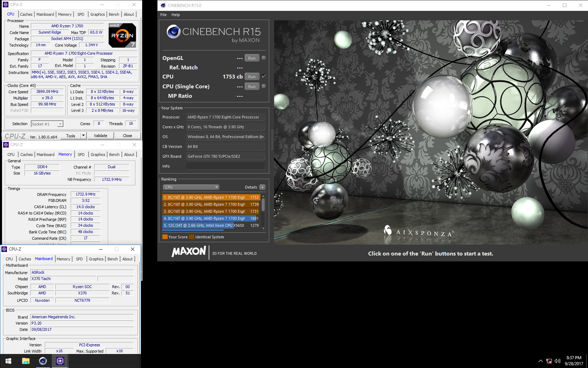
Task: Open Windows Start menu
Action: [8, 361]
